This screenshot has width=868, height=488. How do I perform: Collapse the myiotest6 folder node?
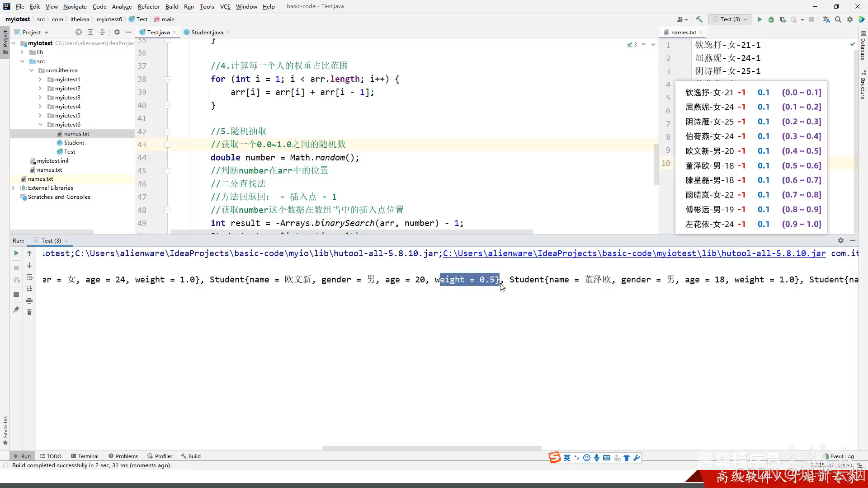(40, 125)
